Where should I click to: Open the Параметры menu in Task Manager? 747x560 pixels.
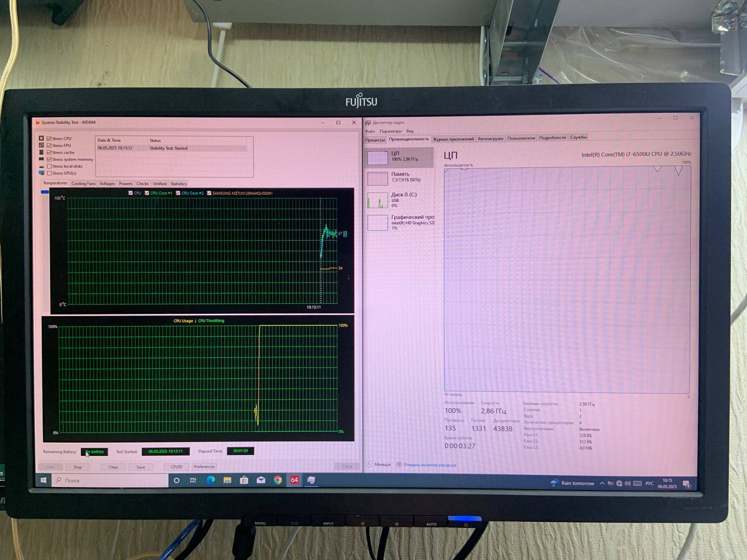390,131
